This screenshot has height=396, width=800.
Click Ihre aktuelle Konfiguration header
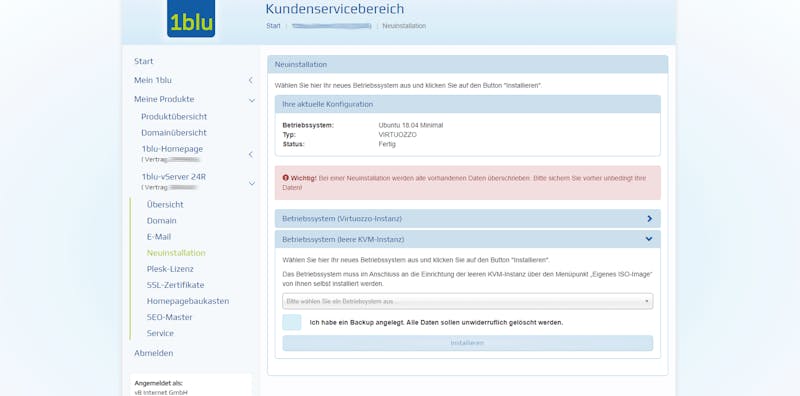point(467,104)
